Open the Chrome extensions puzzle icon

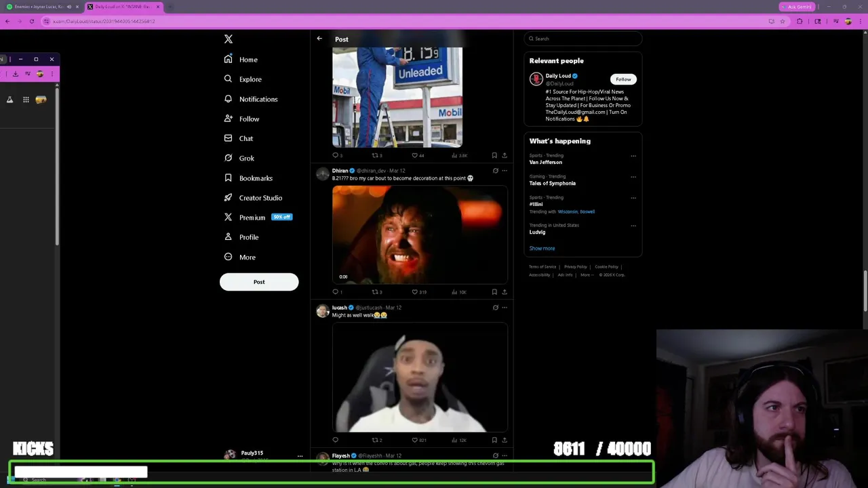[x=800, y=22]
